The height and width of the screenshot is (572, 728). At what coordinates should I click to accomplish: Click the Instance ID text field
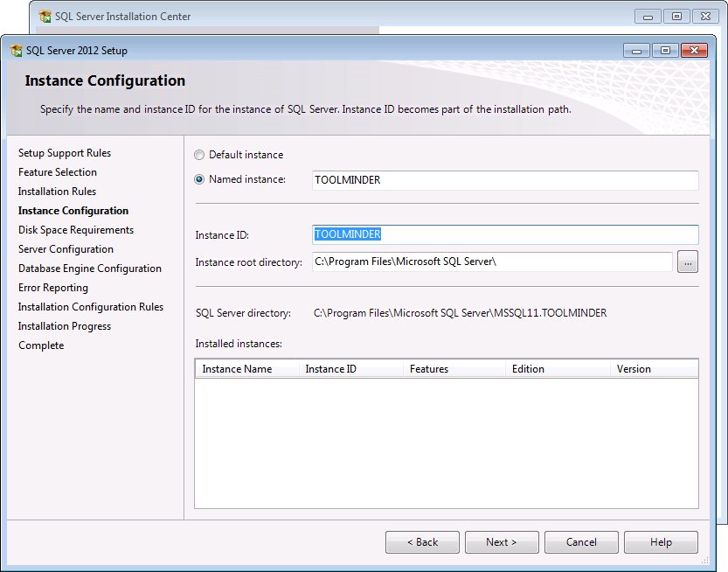pyautogui.click(x=505, y=234)
